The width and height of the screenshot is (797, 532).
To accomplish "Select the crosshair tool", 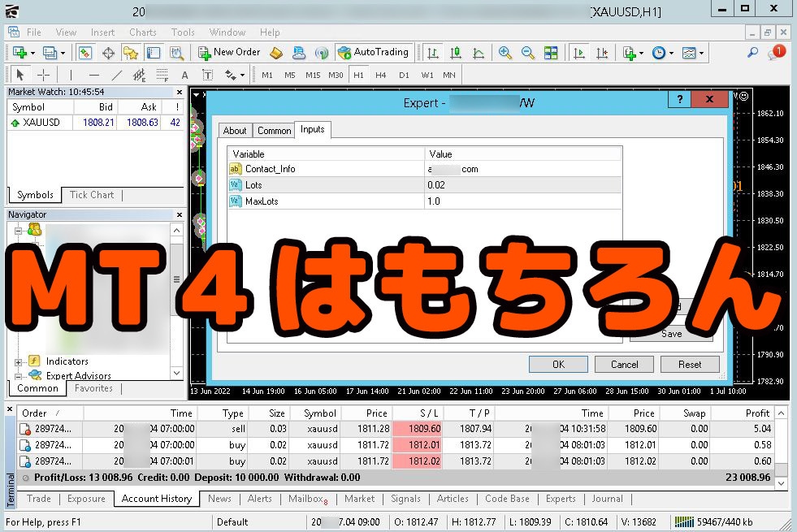I will click(x=44, y=75).
